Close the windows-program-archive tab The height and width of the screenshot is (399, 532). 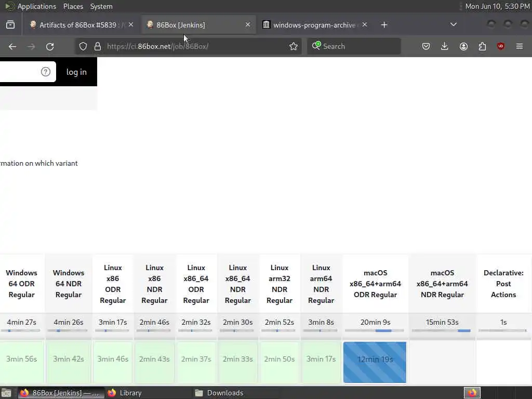(x=364, y=25)
